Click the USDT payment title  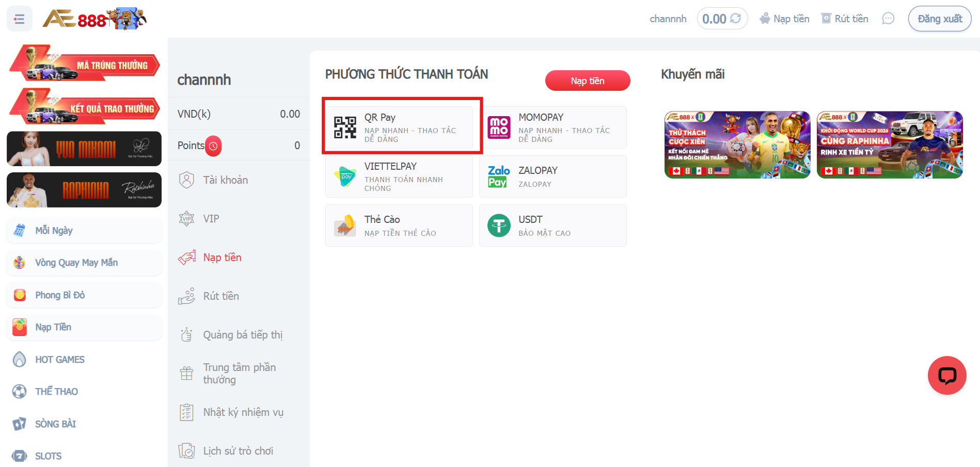point(530,219)
